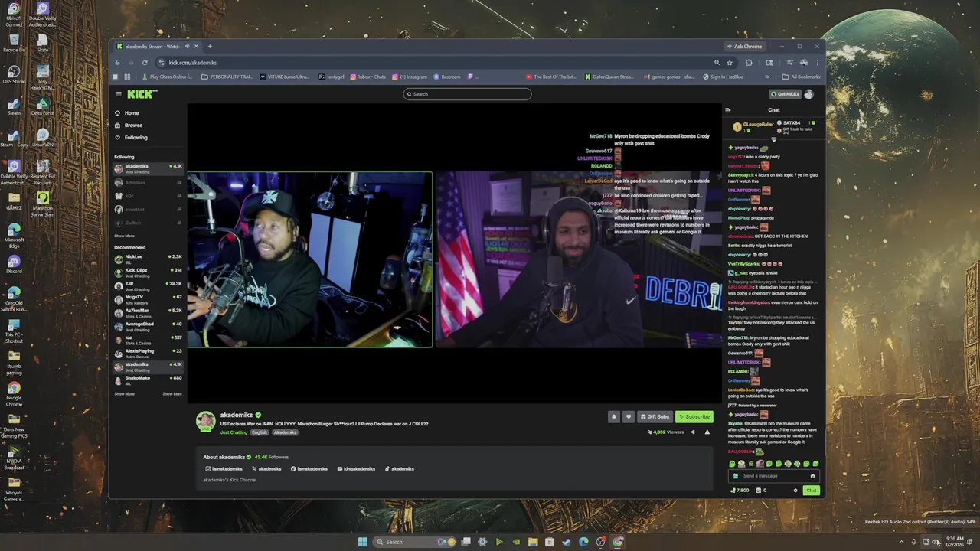Show more bookmarks overflow chevron
The image size is (980, 551).
pyautogui.click(x=767, y=77)
